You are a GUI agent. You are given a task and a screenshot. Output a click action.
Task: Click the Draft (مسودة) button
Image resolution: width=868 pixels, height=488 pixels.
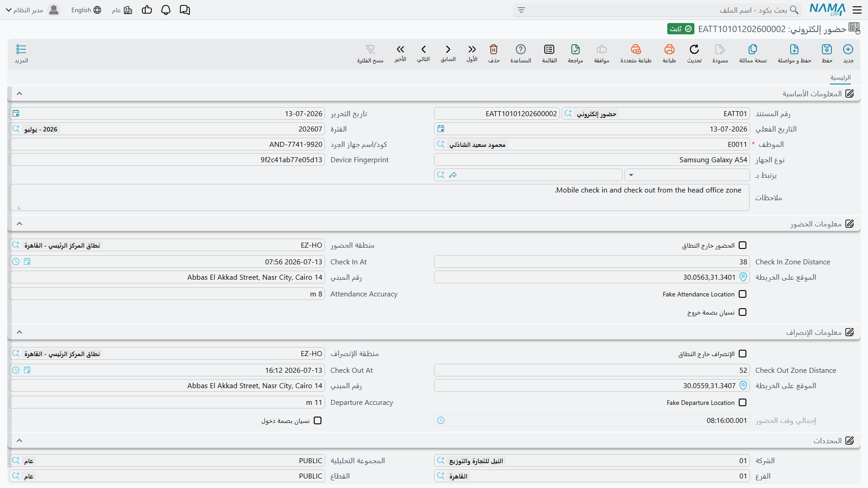pos(720,53)
